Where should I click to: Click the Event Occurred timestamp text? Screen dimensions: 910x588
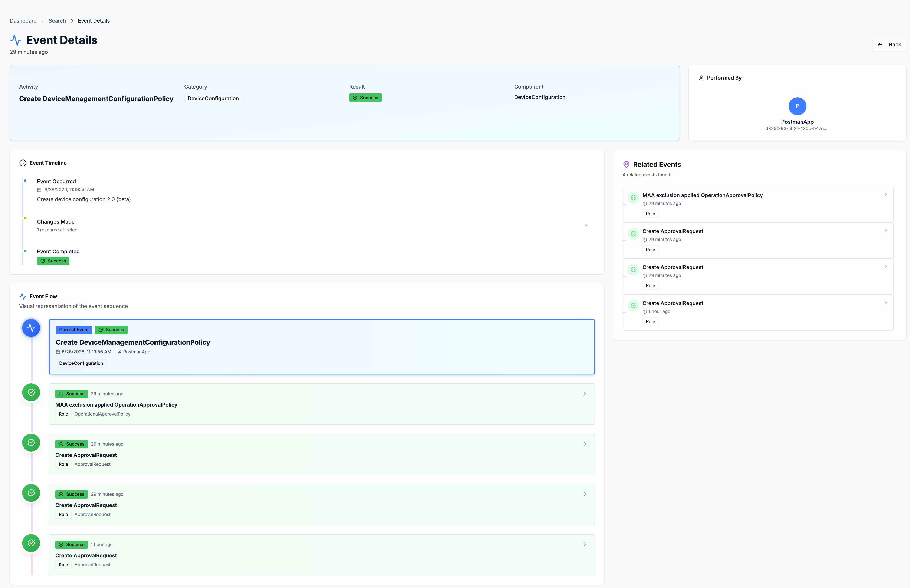69,190
